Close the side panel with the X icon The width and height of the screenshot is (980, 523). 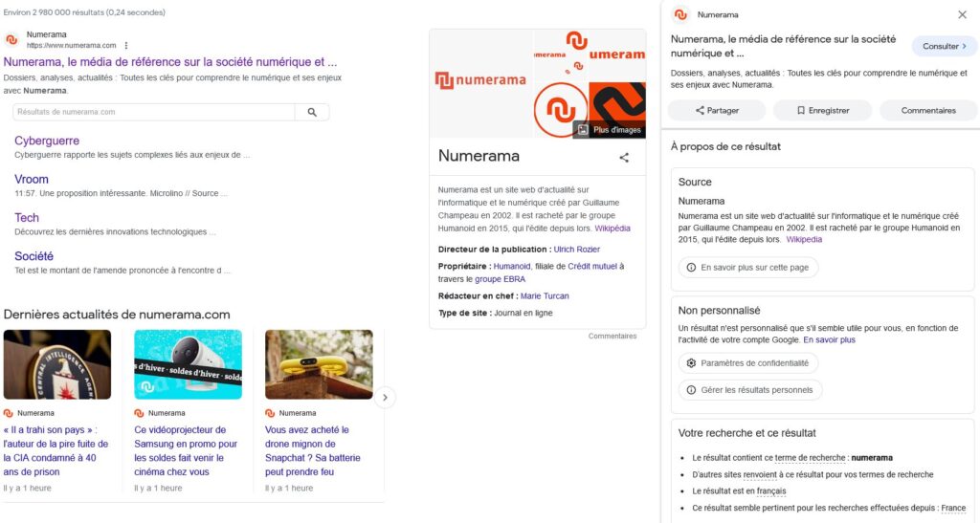pos(963,14)
